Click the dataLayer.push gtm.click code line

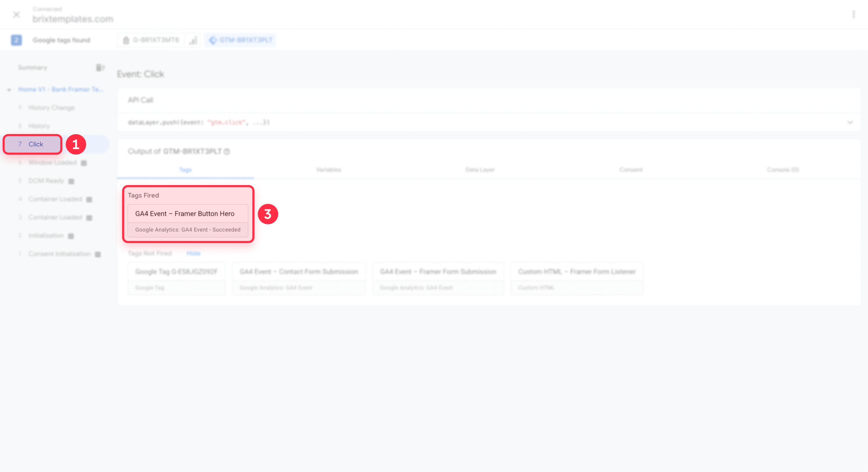pyautogui.click(x=198, y=122)
